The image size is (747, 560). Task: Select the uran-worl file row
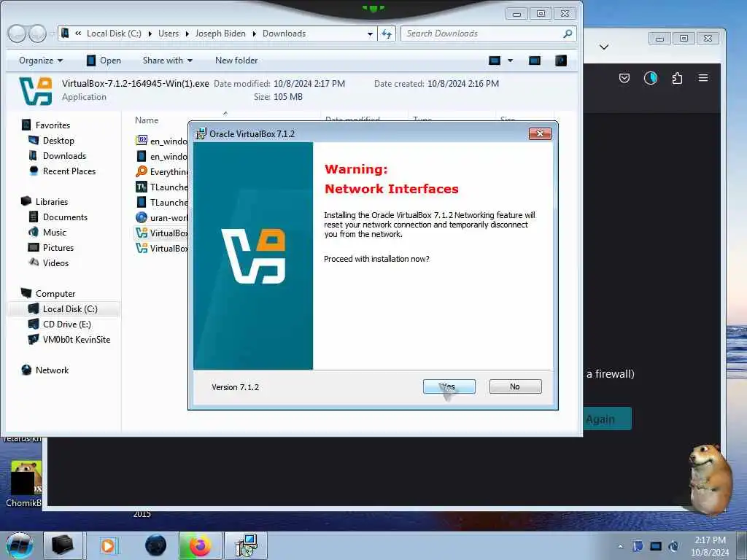click(x=162, y=217)
